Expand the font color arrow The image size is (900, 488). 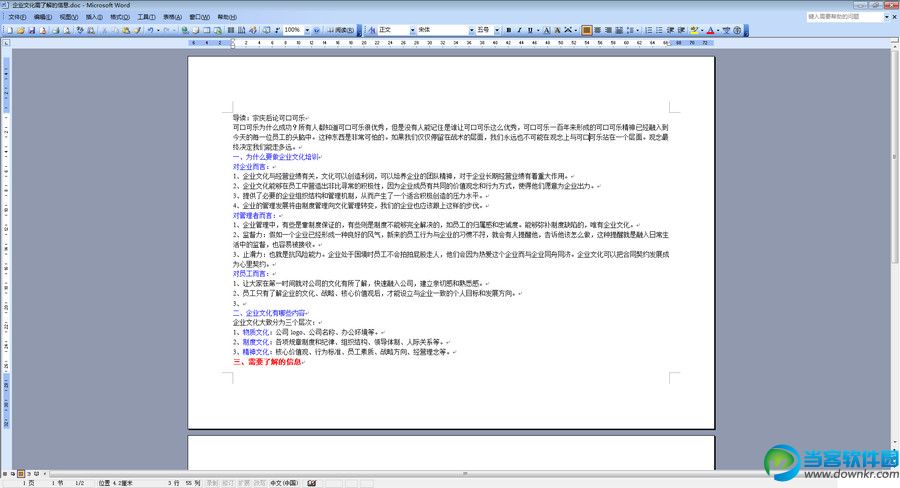coord(717,30)
